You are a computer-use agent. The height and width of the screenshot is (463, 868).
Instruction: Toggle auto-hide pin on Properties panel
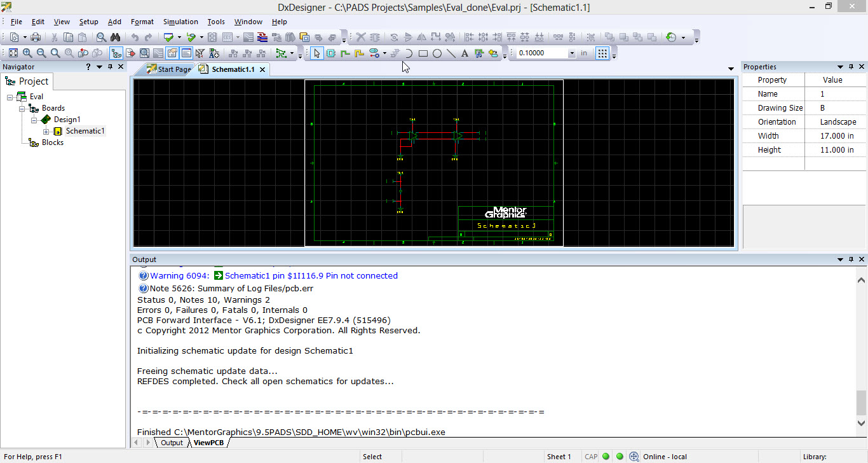(851, 67)
